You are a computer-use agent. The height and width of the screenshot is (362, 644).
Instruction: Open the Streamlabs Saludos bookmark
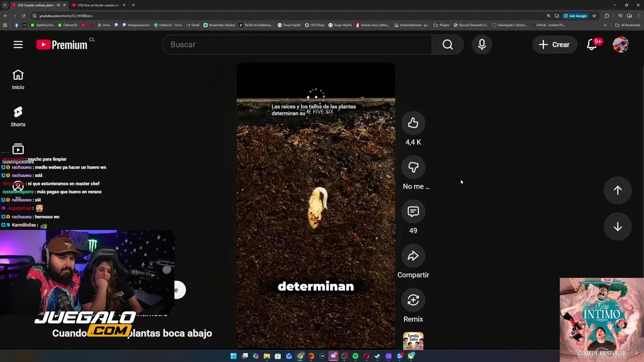pos(219,25)
